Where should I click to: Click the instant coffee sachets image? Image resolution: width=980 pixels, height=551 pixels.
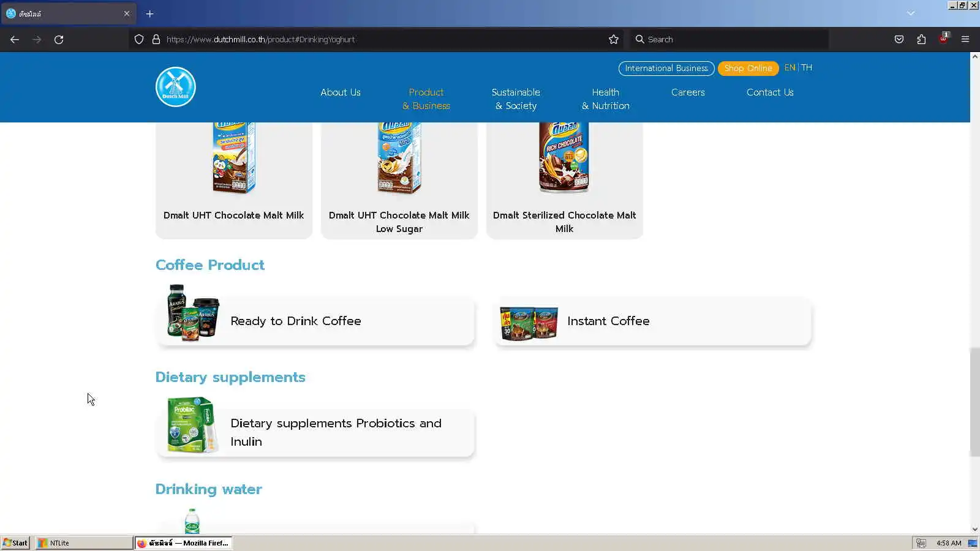click(x=529, y=323)
